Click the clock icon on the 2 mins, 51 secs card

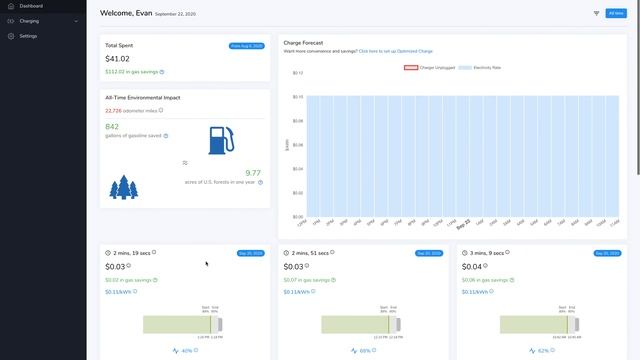[286, 253]
